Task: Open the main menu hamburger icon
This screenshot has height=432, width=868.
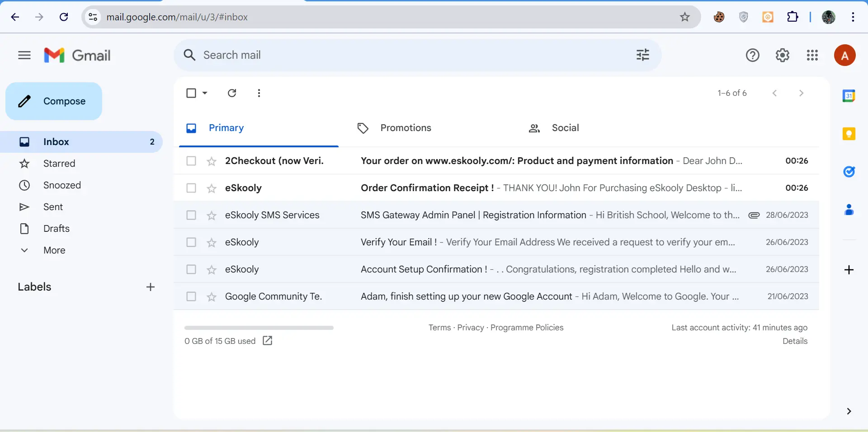Action: point(24,55)
